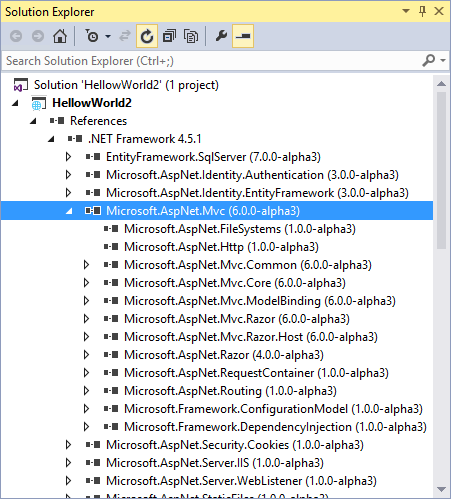Viewport: 451px width, 499px height.
Task: Select the References folder
Action: click(x=98, y=121)
